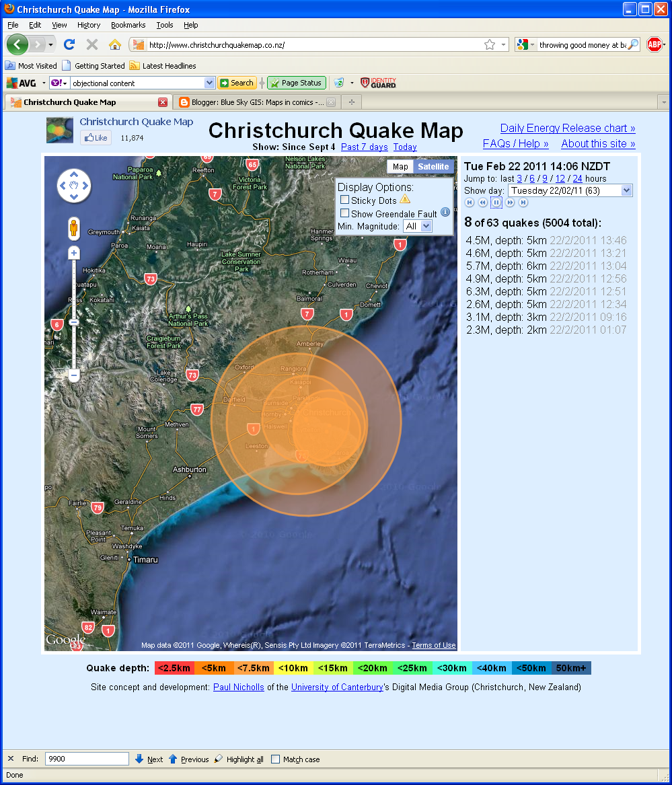Run search with the magnifier icon
This screenshot has width=672, height=785.
pos(633,44)
